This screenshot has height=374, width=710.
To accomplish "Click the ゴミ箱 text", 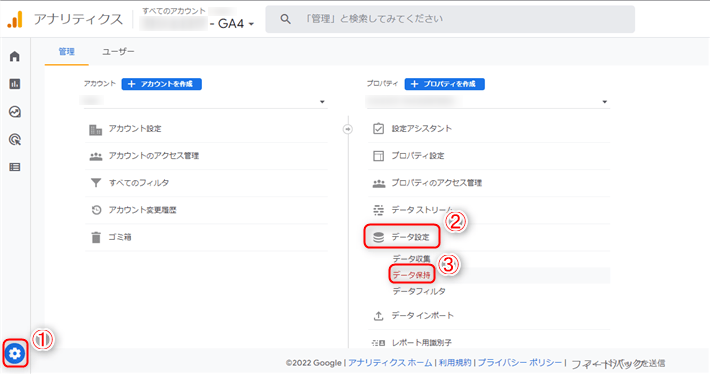I will point(120,237).
